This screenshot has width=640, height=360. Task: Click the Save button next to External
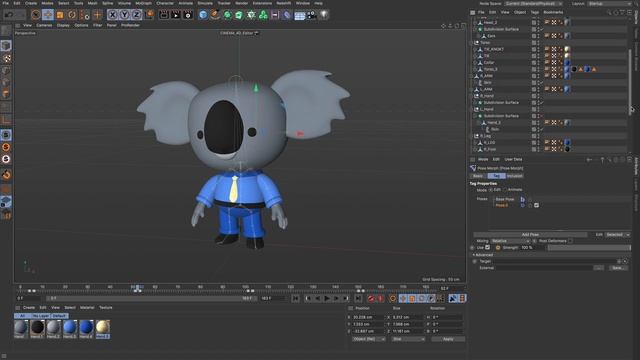tap(618, 268)
